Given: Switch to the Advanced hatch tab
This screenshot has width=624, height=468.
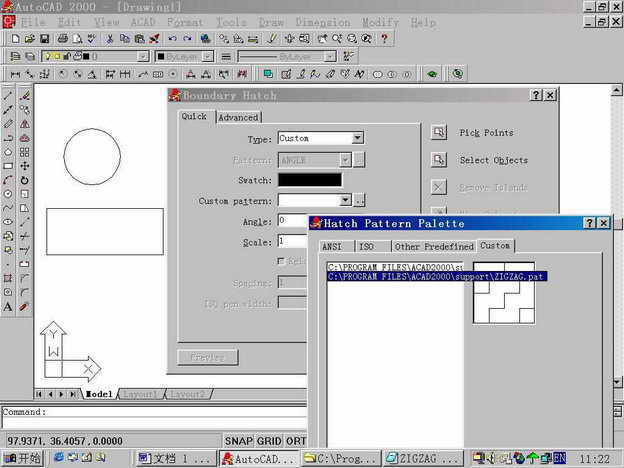Looking at the screenshot, I should [238, 117].
